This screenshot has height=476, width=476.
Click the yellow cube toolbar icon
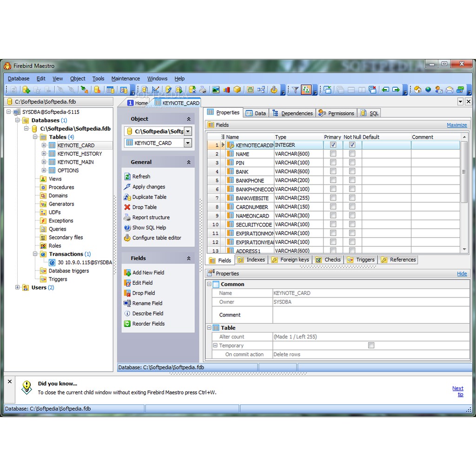[x=237, y=90]
